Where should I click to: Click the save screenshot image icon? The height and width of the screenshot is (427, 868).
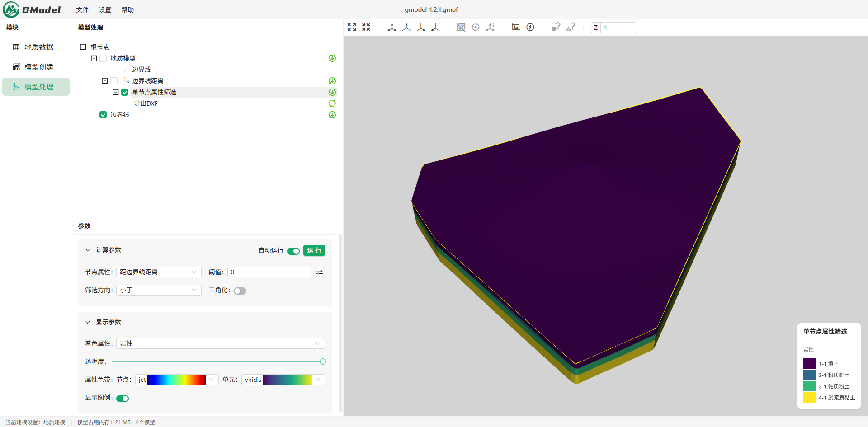click(x=515, y=27)
